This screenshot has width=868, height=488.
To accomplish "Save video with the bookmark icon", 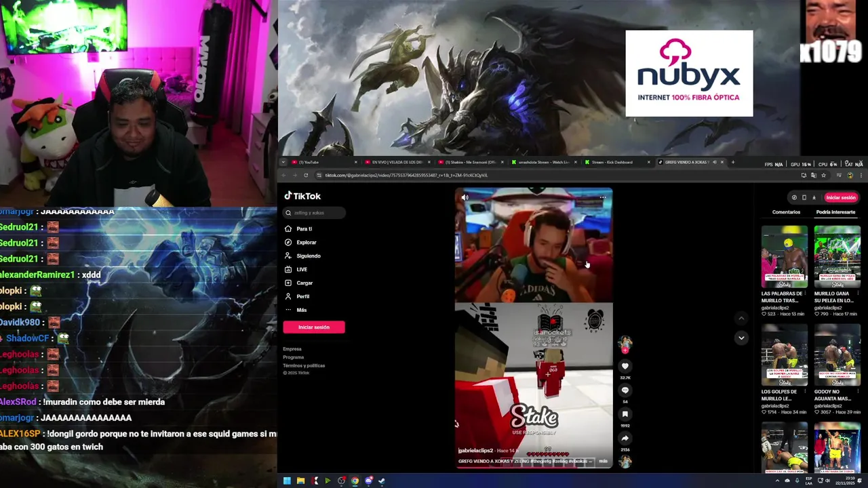I will [625, 414].
